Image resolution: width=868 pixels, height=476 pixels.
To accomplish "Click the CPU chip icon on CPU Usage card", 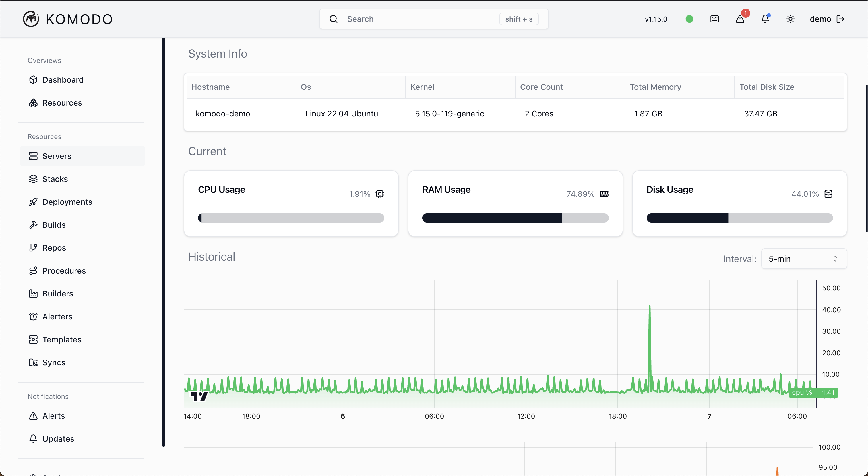I will [380, 194].
